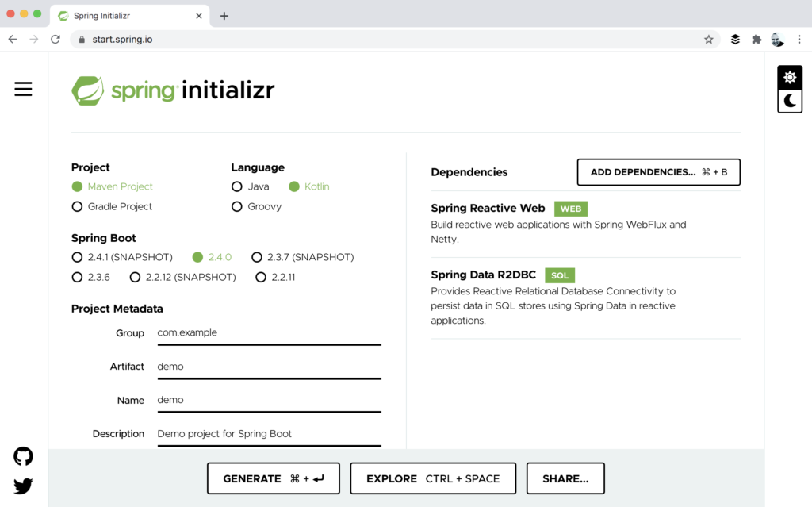This screenshot has height=507, width=812.
Task: Click the green WEB tag
Action: tap(571, 209)
